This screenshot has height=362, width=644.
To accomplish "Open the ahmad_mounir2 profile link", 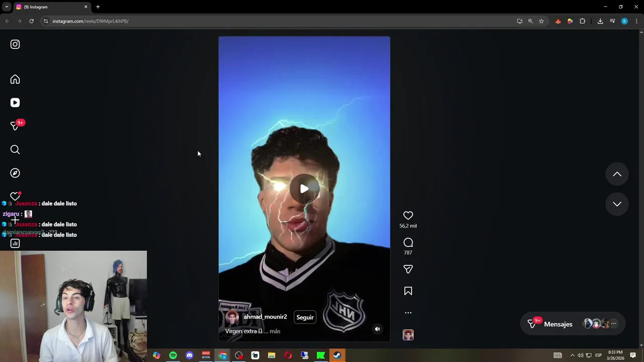I will click(x=265, y=317).
